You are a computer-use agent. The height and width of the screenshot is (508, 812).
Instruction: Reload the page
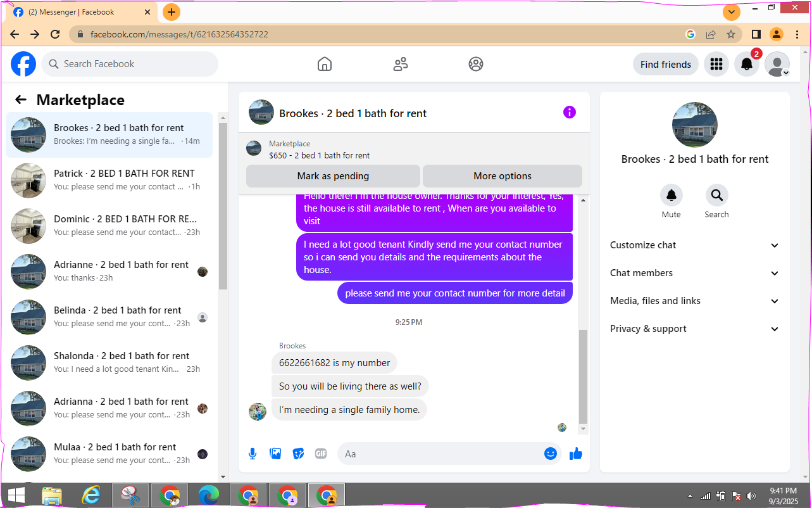point(55,34)
